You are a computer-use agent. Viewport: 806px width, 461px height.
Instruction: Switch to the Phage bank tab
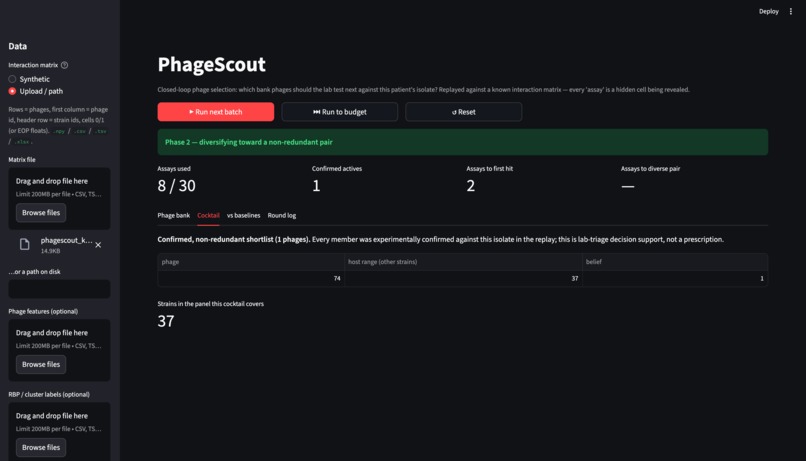174,215
